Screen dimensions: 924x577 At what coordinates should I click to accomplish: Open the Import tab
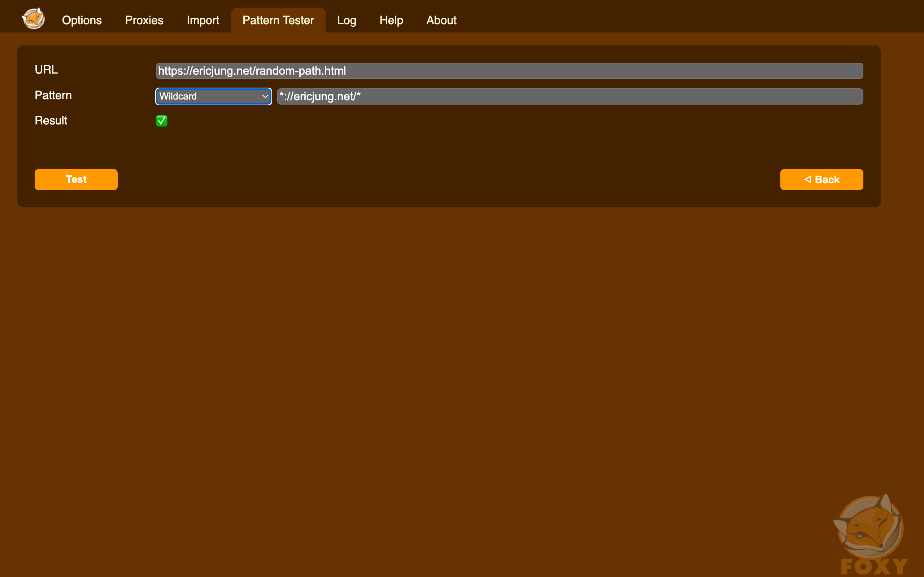click(x=203, y=20)
